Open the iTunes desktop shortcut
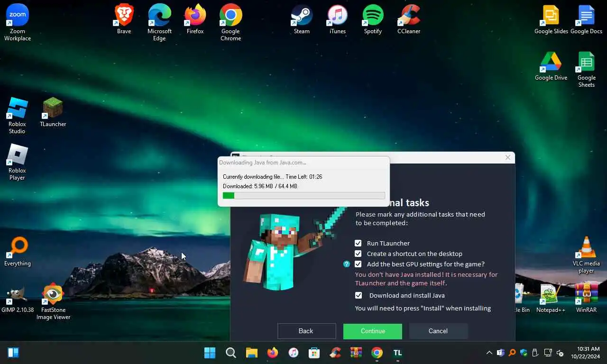Image resolution: width=607 pixels, height=364 pixels. [337, 19]
